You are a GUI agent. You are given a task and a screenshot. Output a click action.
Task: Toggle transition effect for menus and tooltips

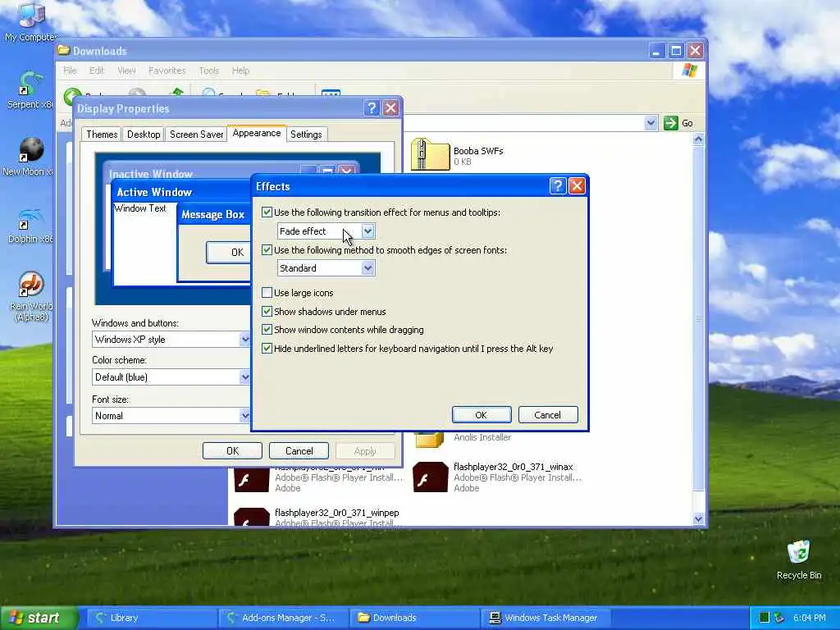click(267, 212)
